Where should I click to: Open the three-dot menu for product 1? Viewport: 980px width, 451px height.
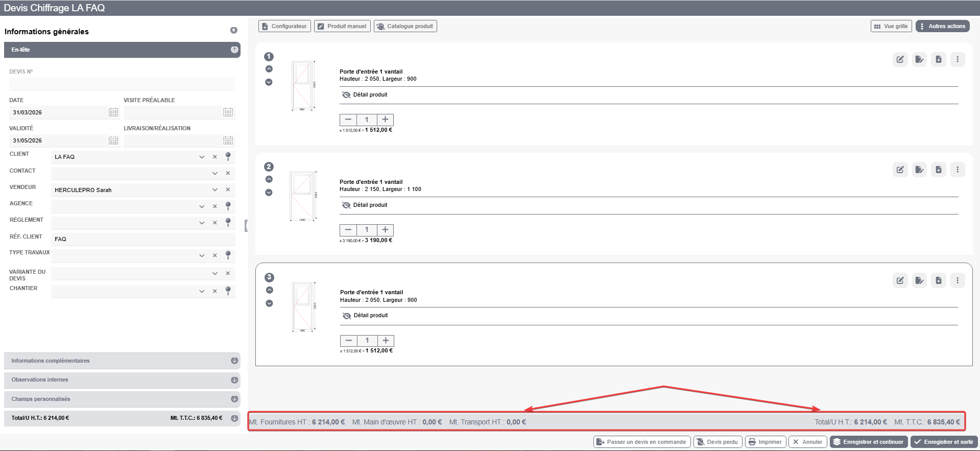pyautogui.click(x=958, y=59)
